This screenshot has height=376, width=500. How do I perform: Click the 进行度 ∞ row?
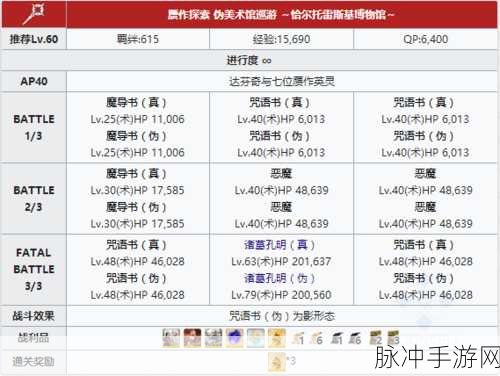click(x=249, y=60)
